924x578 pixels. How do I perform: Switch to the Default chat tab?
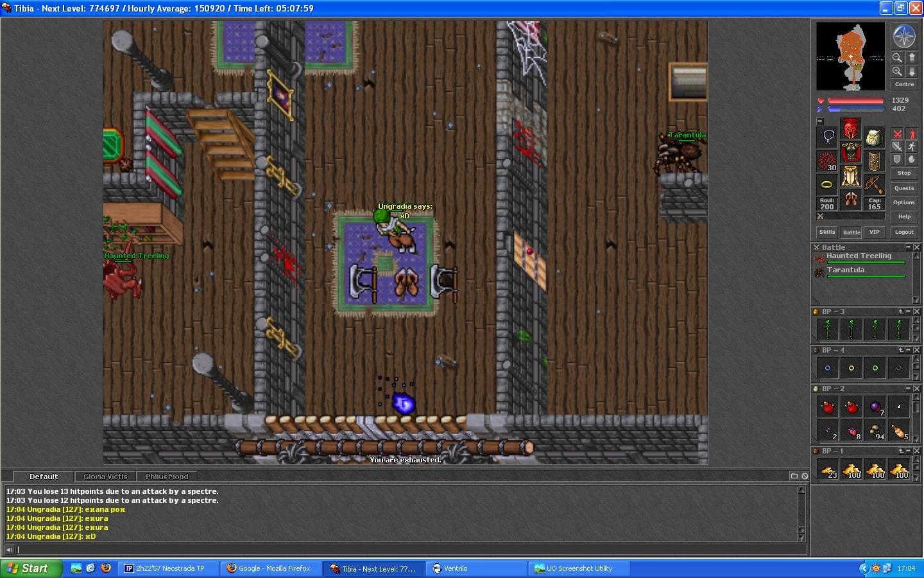tap(43, 477)
